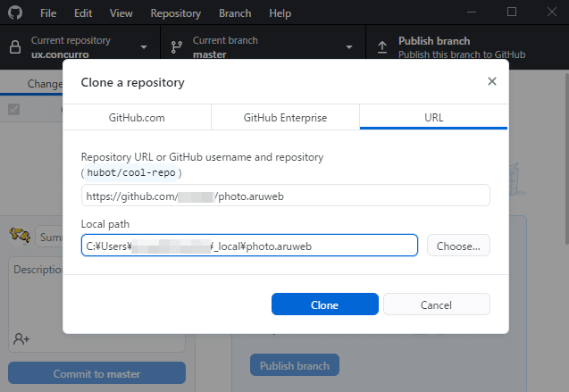Image resolution: width=569 pixels, height=392 pixels.
Task: Expand the Current repository dropdown arrow
Action: [144, 47]
